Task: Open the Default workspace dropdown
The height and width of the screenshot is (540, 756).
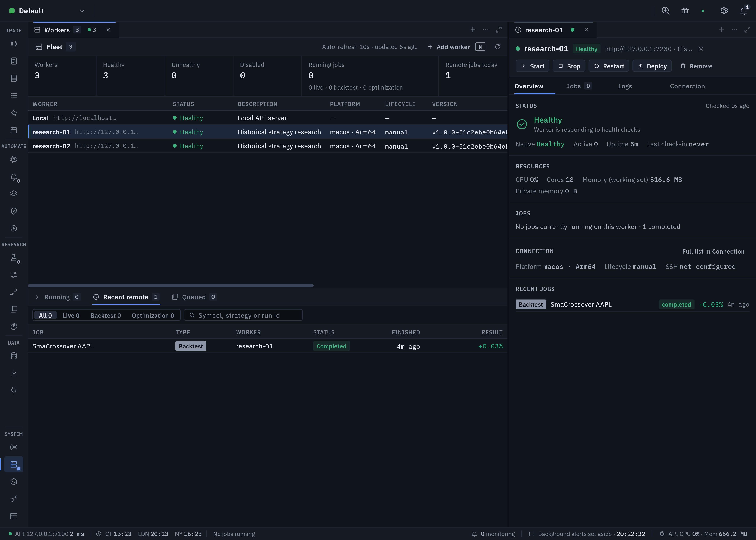Action: tap(47, 11)
